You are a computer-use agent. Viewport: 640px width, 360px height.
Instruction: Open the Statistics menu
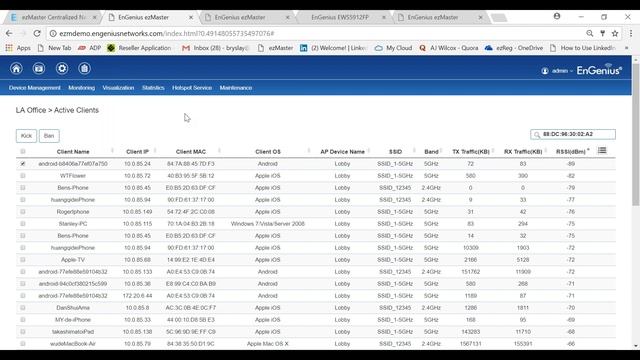point(153,88)
